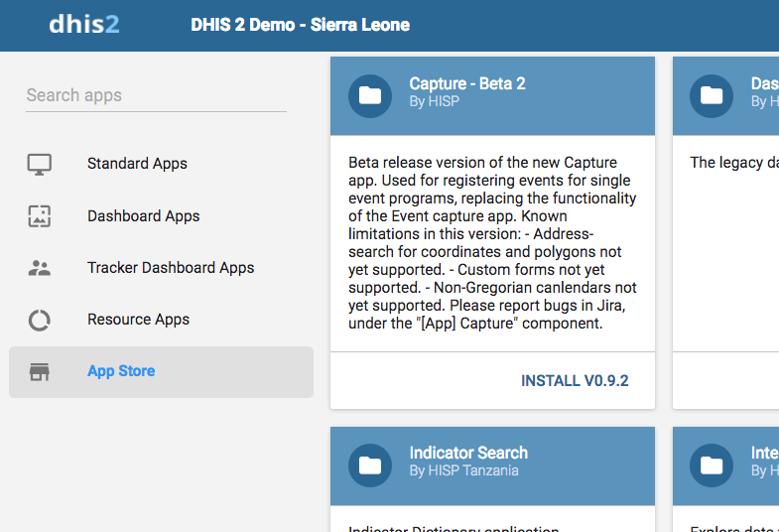This screenshot has height=532, width=779.
Task: Select the App Store menu item
Action: [121, 371]
